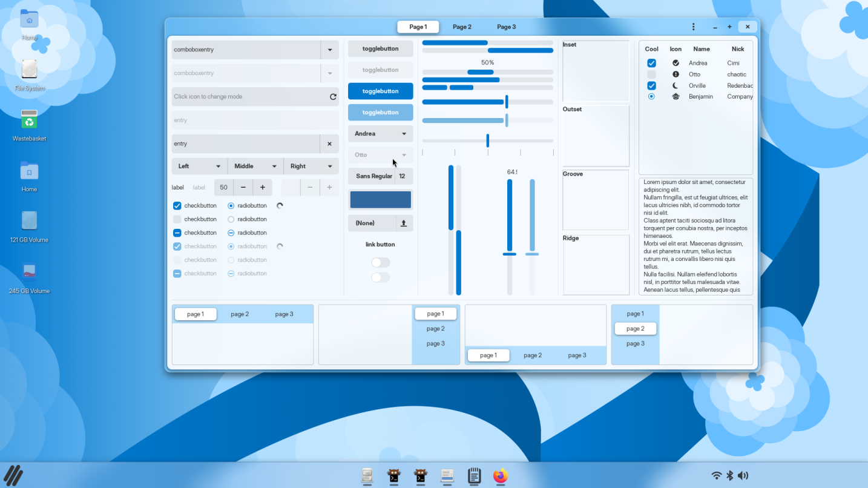Click the horizontal slider with tick marks
The width and height of the screenshot is (868, 488).
pos(488,140)
